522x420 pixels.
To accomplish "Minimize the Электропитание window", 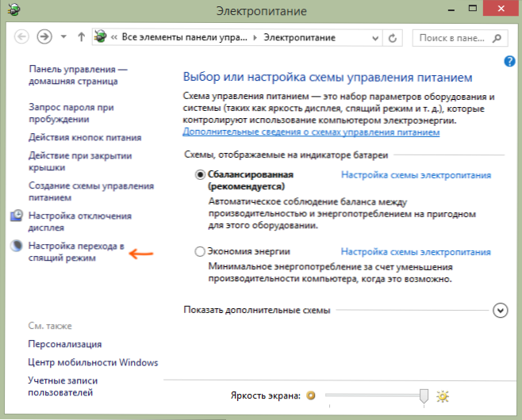I will coord(451,10).
